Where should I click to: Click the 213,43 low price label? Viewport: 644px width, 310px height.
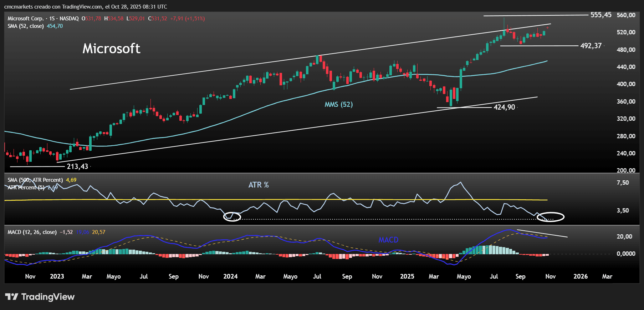click(77, 166)
